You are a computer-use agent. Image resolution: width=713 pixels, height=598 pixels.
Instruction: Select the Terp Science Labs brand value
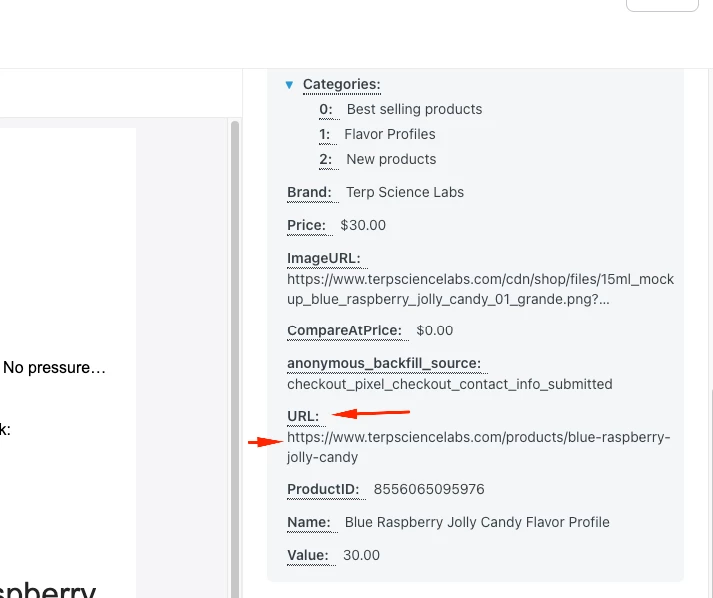tap(405, 192)
